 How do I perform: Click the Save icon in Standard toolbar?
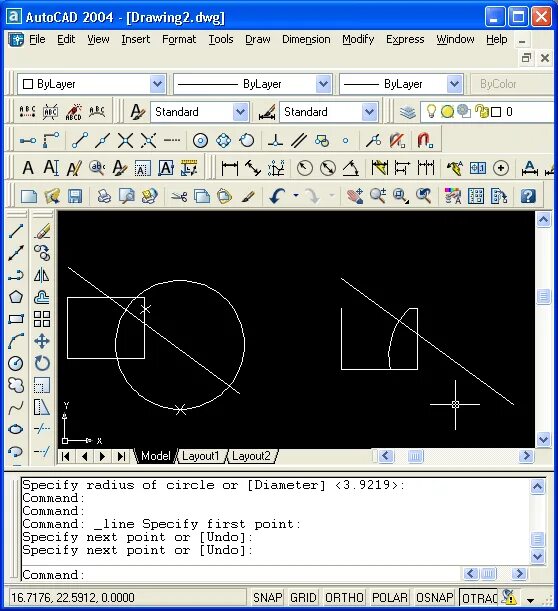coord(75,196)
